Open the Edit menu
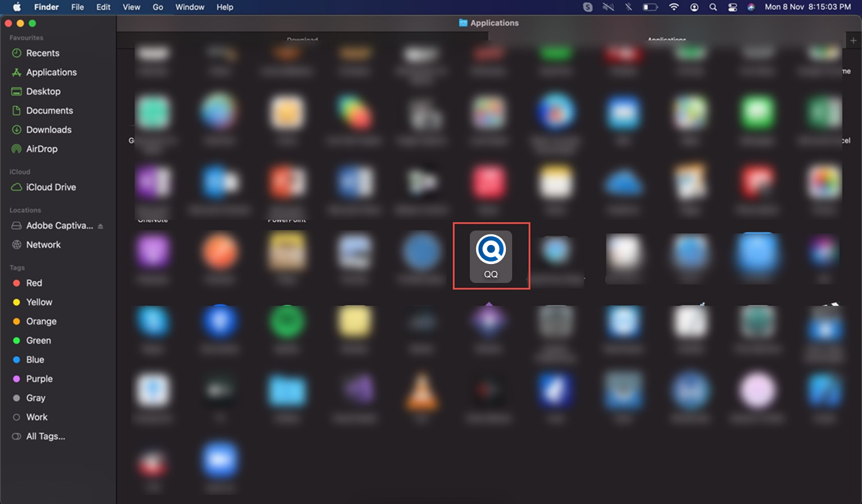 tap(103, 7)
